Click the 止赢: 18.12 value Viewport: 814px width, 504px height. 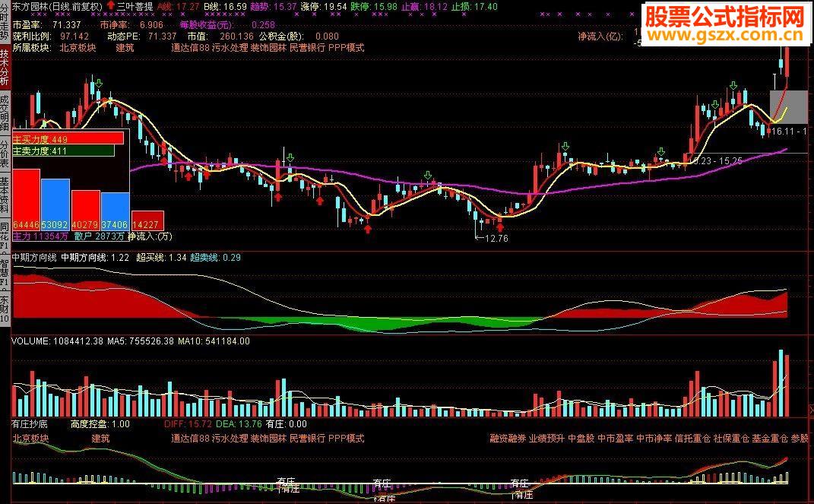point(424,7)
